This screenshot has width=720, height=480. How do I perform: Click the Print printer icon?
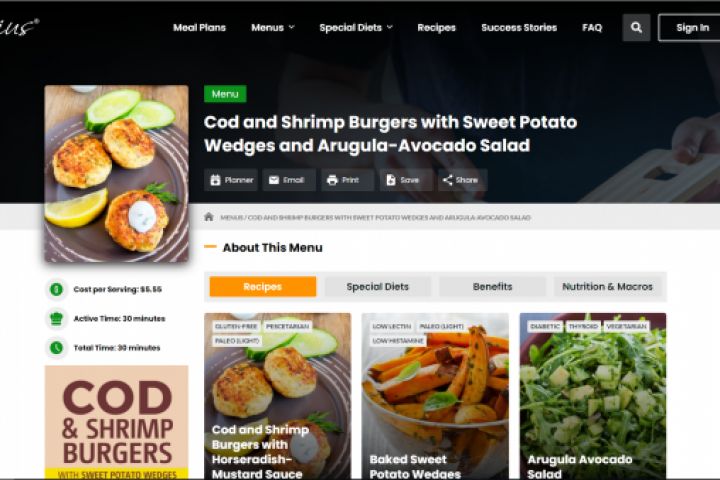pyautogui.click(x=332, y=180)
